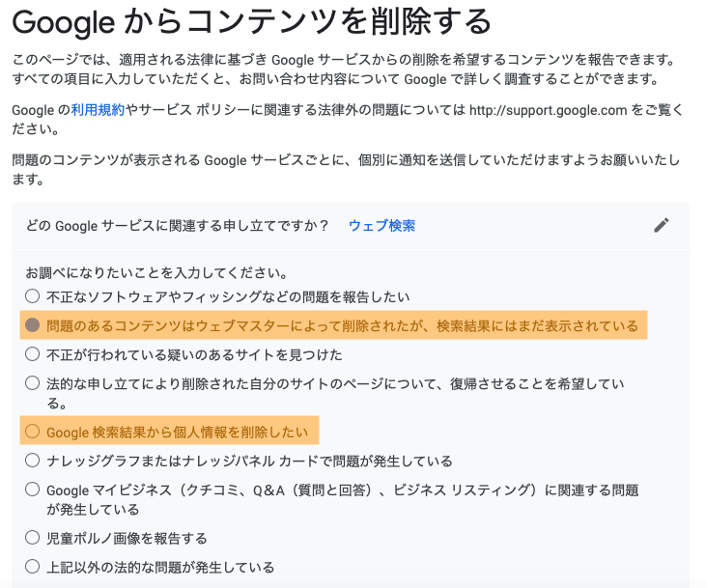
Task: Choose 法的な申し立てにより削除された自分のサイト radio option
Action: [x=33, y=383]
